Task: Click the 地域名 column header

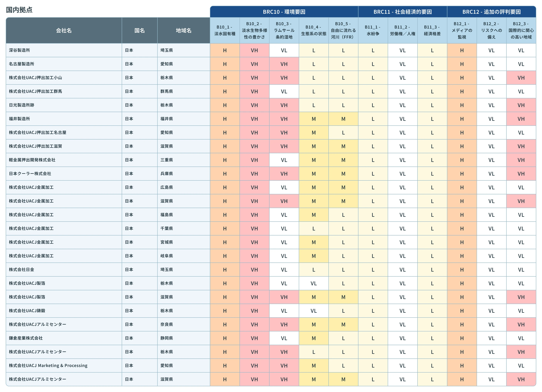Action: (x=184, y=30)
